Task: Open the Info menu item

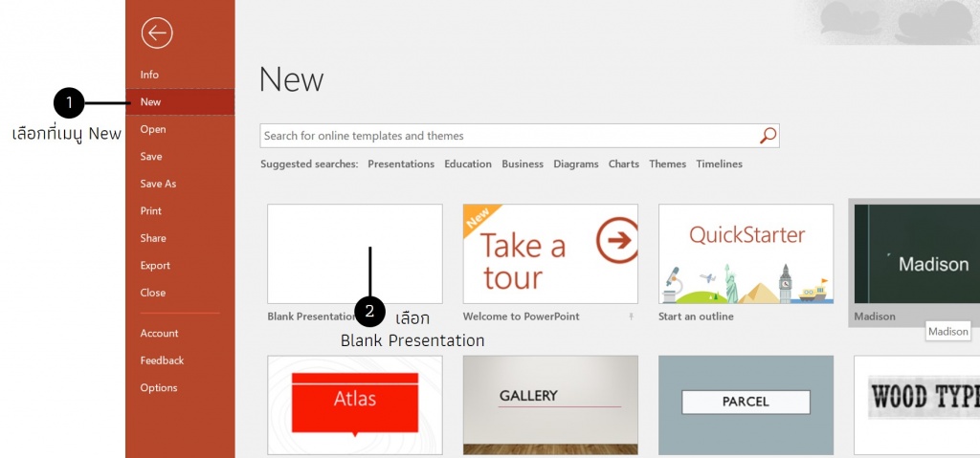Action: click(149, 75)
